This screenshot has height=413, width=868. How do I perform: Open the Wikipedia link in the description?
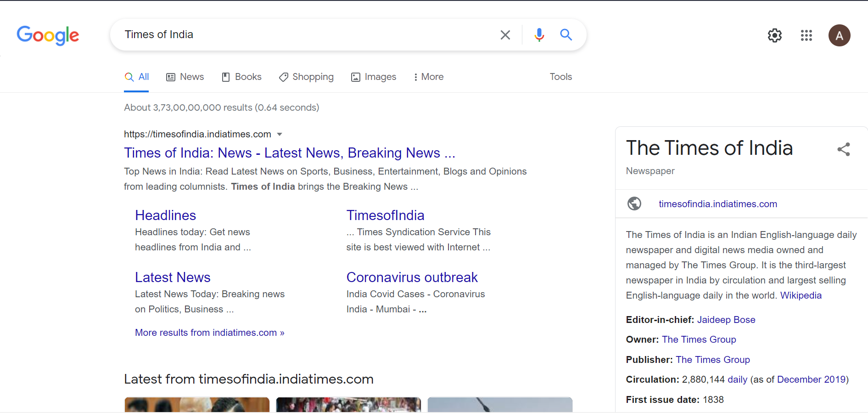(x=801, y=295)
